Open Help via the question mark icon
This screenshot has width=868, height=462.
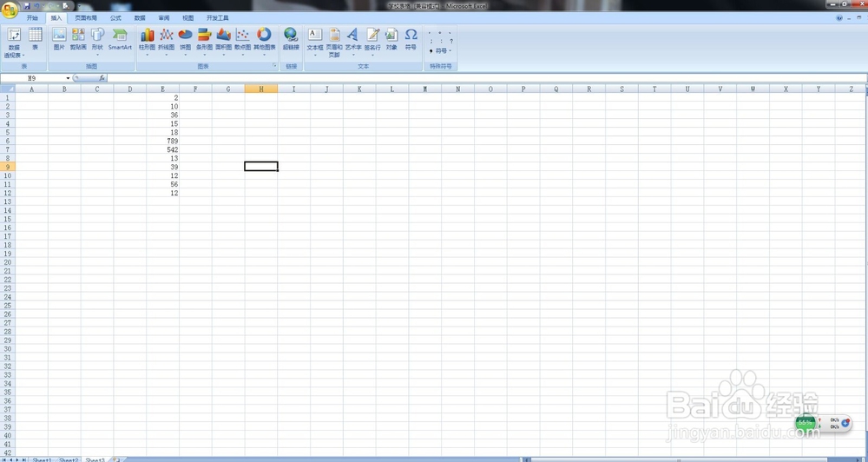click(x=839, y=17)
